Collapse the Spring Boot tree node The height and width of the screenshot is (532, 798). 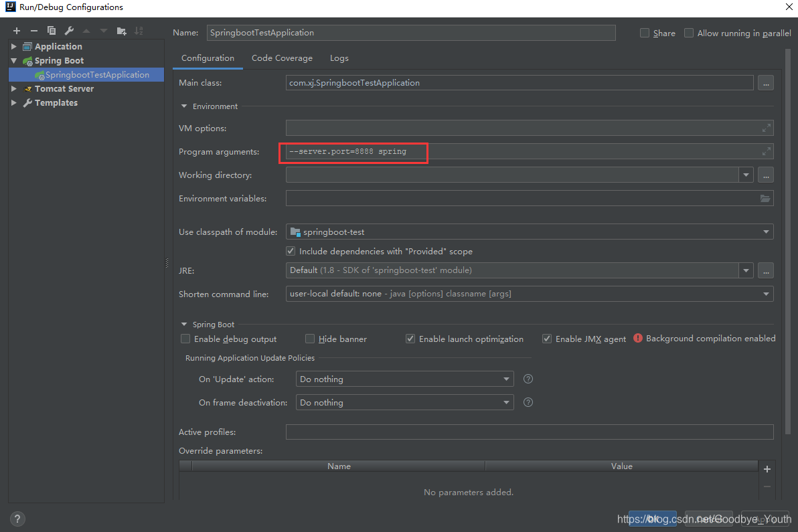click(x=14, y=60)
